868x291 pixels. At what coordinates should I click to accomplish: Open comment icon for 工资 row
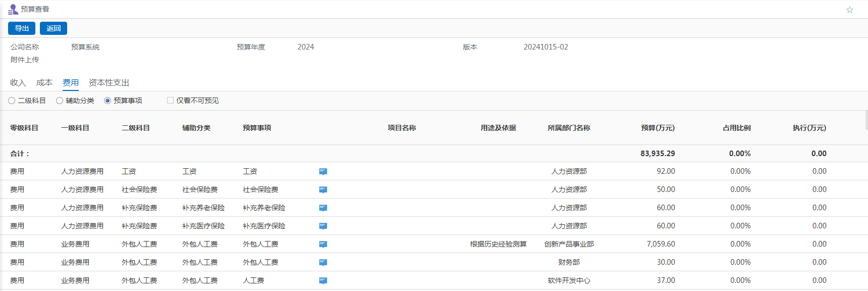tap(323, 172)
